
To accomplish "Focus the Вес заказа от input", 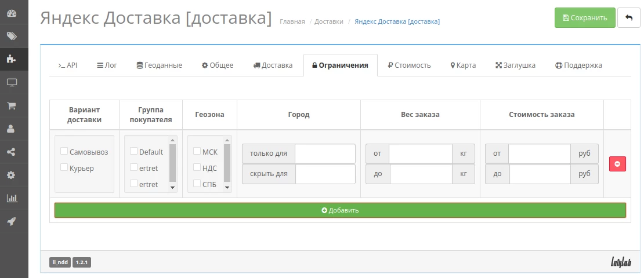I will click(x=421, y=153).
